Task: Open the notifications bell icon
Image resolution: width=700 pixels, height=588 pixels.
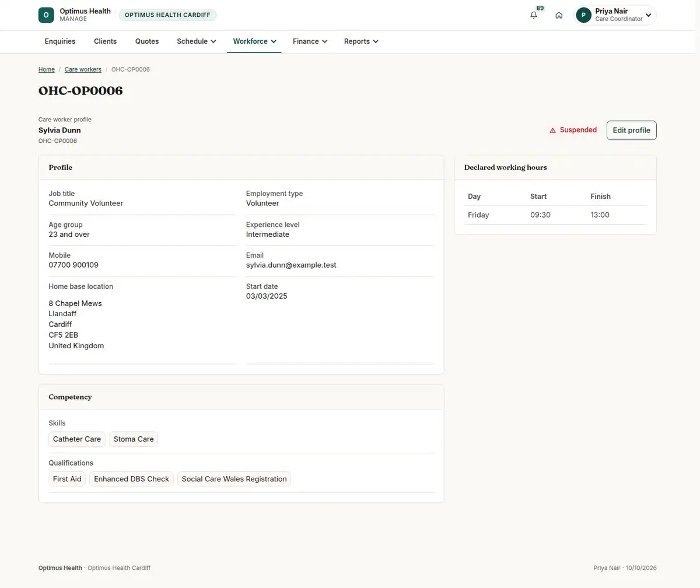Action: (x=534, y=15)
